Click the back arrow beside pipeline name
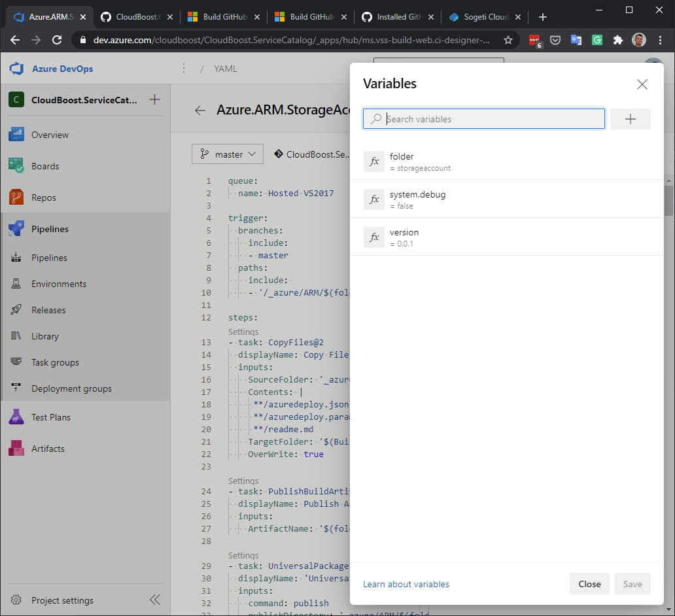The width and height of the screenshot is (675, 616). tap(200, 111)
